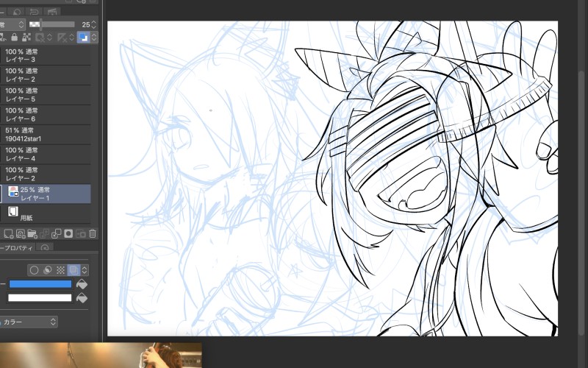Click the show ruler icon
This screenshot has width=588, height=368.
(62, 38)
